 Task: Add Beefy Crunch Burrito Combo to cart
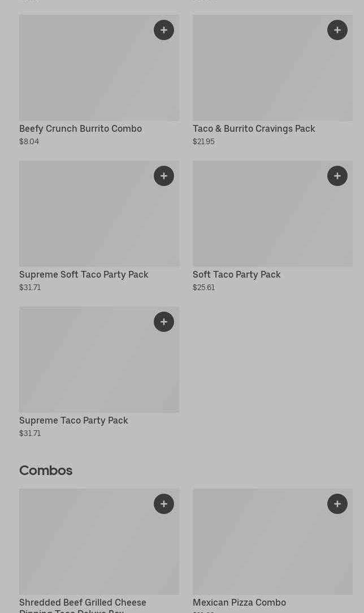point(164,30)
